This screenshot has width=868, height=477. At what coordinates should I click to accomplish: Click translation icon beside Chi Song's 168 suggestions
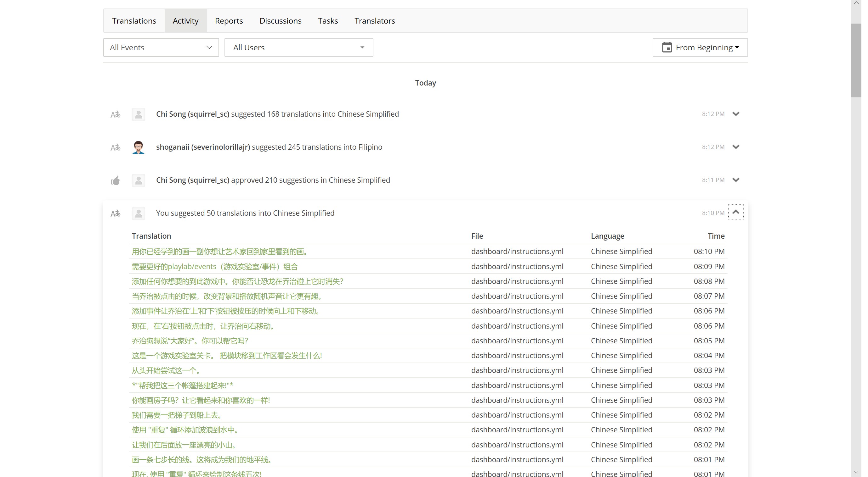click(115, 114)
